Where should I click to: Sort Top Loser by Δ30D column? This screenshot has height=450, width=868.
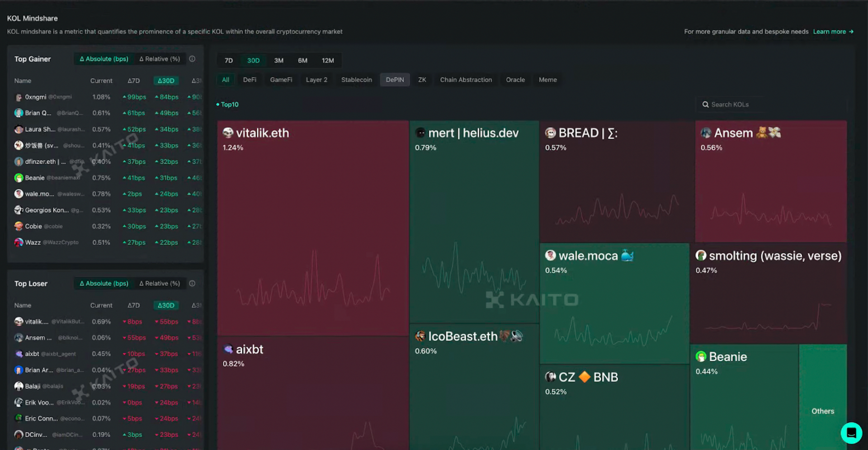click(x=166, y=305)
